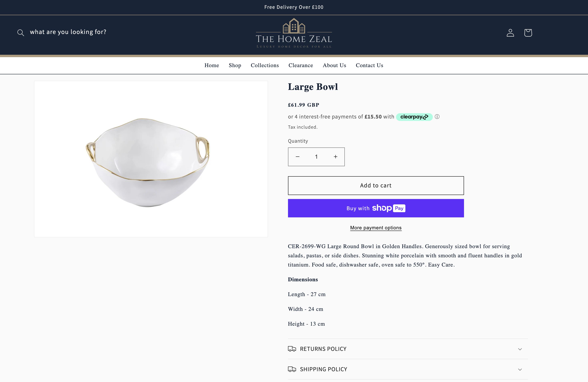The width and height of the screenshot is (588, 382).
Task: Open the Collections menu
Action: (265, 65)
